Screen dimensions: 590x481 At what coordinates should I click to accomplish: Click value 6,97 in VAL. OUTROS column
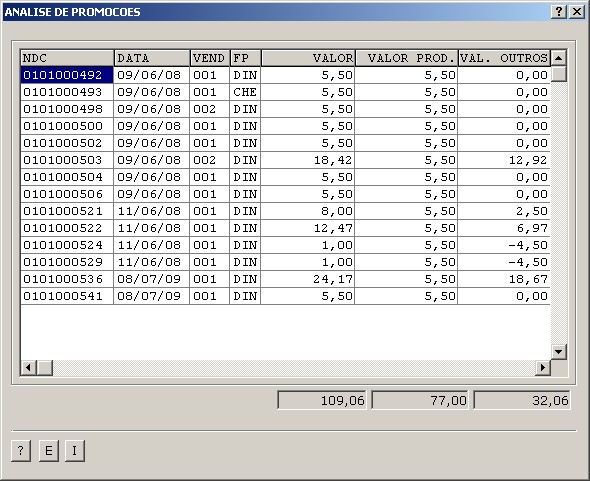[504, 228]
